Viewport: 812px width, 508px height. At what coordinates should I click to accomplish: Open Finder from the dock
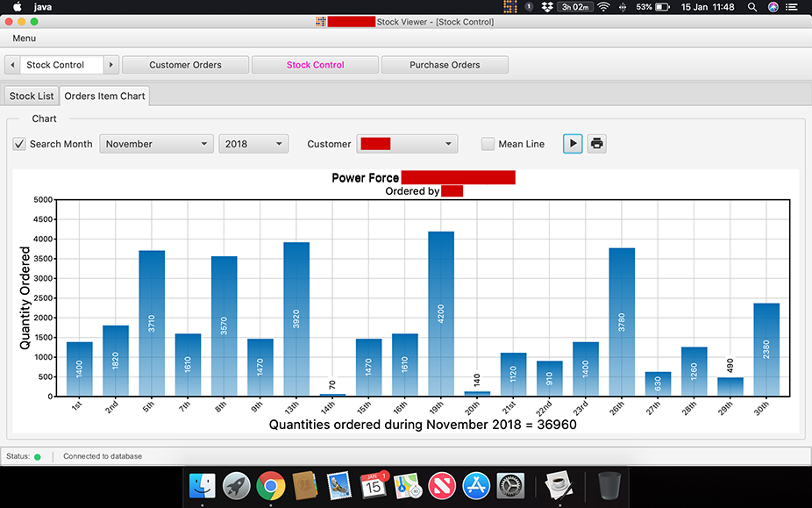202,486
